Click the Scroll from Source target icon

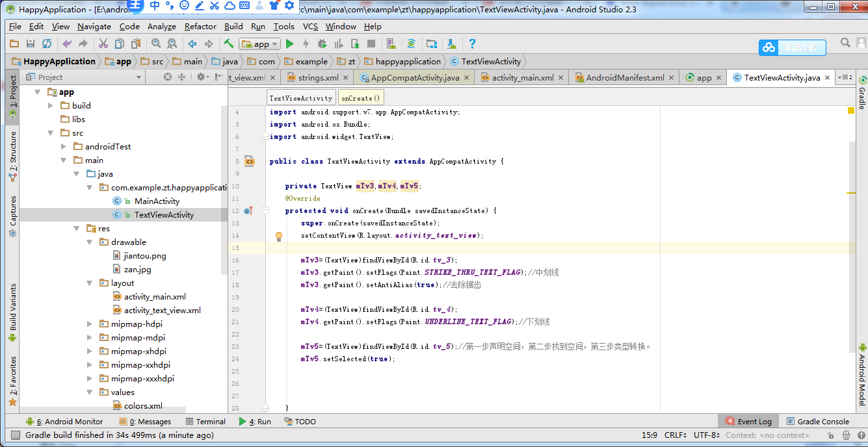coord(168,77)
